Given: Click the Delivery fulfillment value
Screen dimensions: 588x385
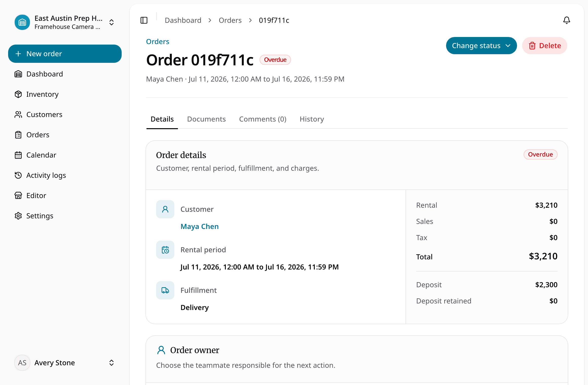Looking at the screenshot, I should coord(195,307).
